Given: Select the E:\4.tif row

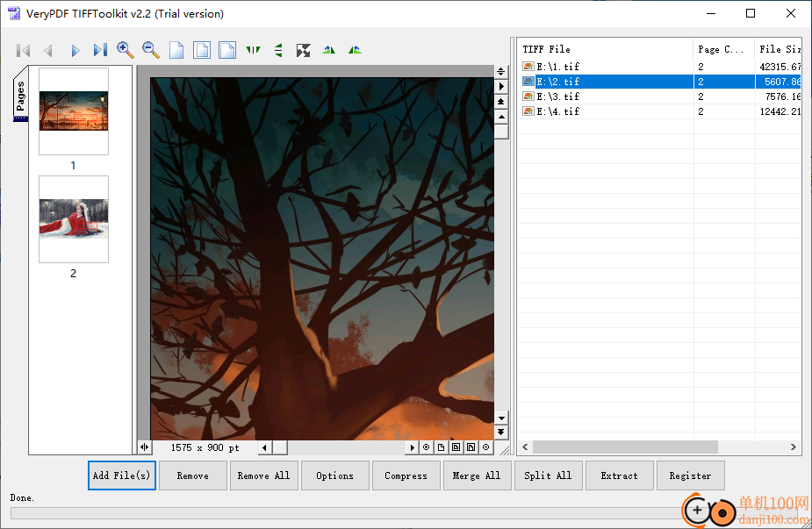Looking at the screenshot, I should point(659,111).
